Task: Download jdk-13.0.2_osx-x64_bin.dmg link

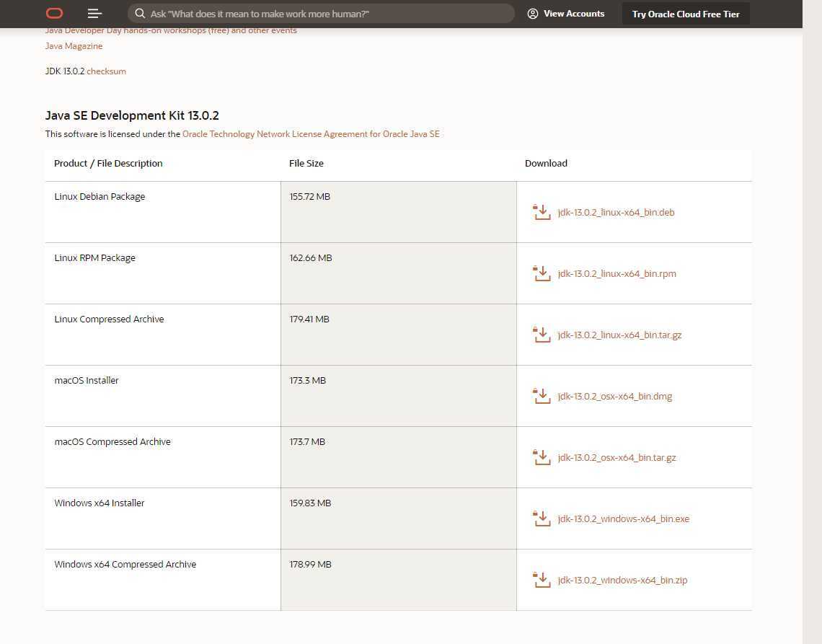Action: pyautogui.click(x=615, y=397)
